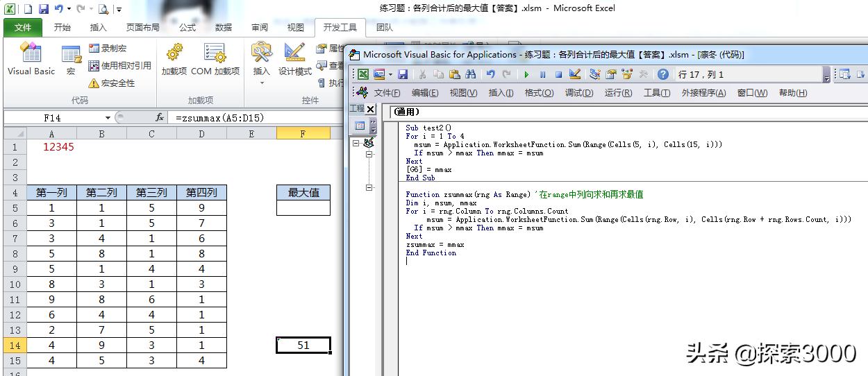Screen dimensions: 868x376
Task: Switch to 数据 ribbon tab
Action: (224, 28)
